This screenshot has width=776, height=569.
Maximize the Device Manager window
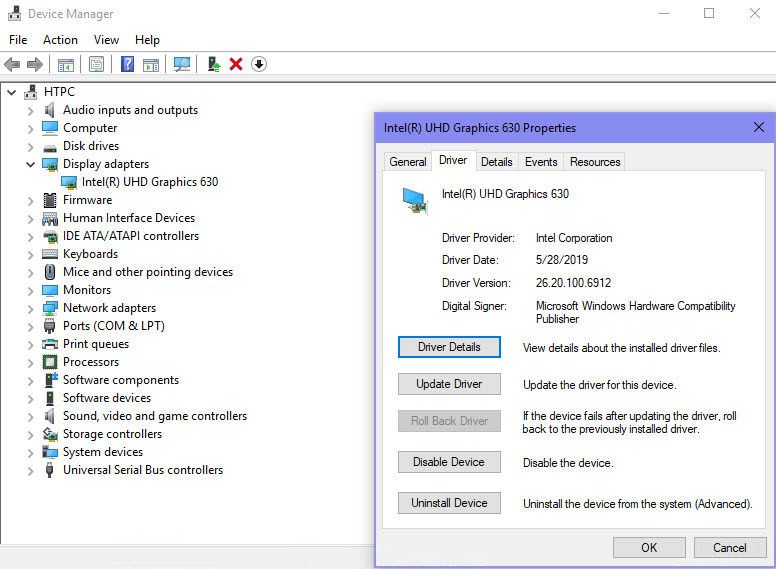(x=709, y=13)
